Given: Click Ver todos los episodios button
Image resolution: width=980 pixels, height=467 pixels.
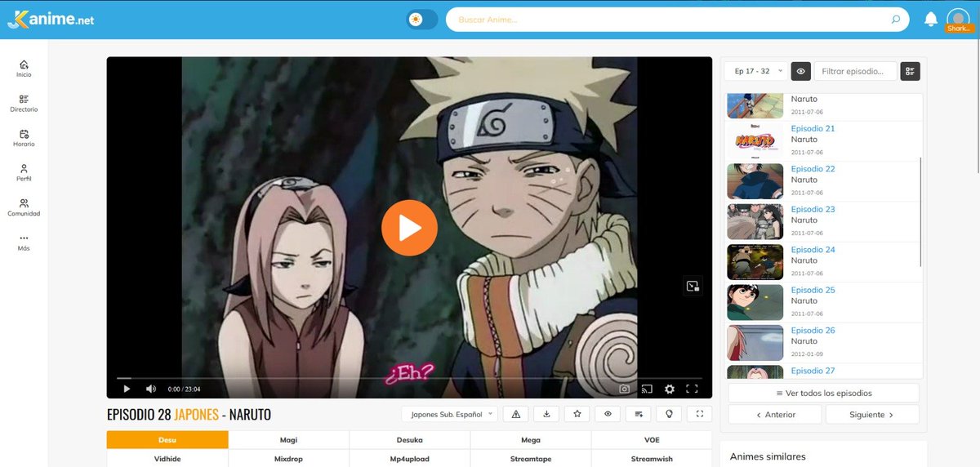Looking at the screenshot, I should [823, 393].
